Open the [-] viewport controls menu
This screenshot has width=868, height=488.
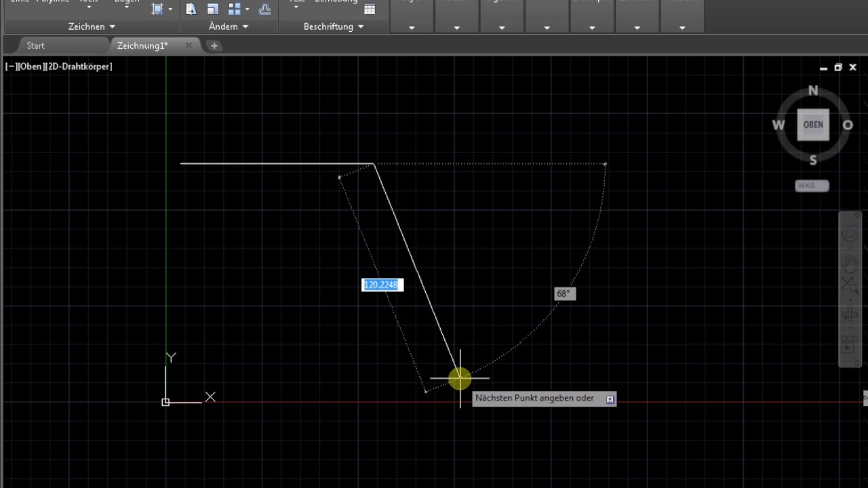point(11,66)
